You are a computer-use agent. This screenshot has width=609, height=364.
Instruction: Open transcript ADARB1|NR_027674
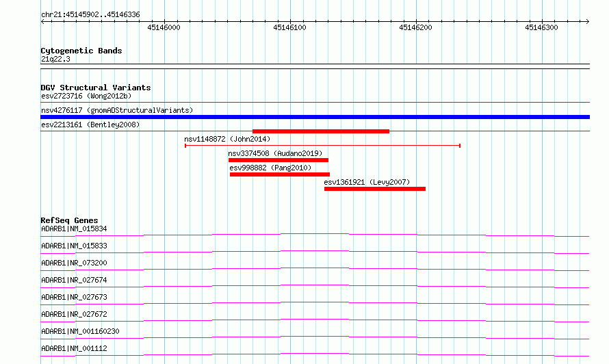74,280
